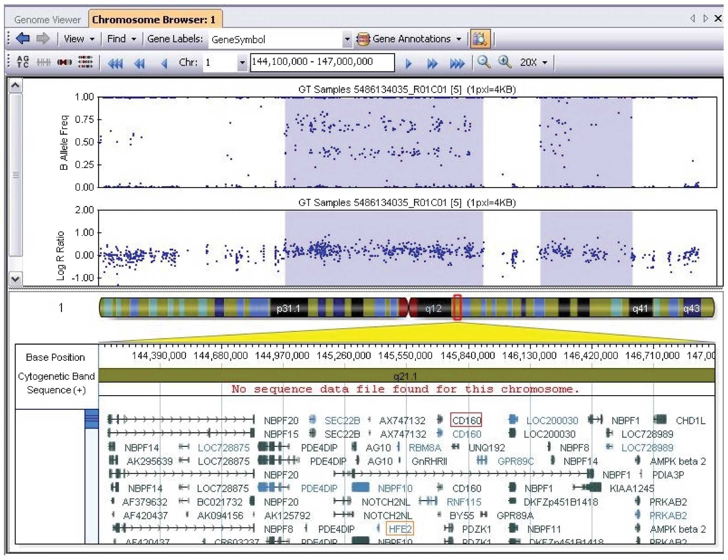This screenshot has height=560, width=728.
Task: Expand the Chr chromosome number dropdown
Action: (x=242, y=63)
